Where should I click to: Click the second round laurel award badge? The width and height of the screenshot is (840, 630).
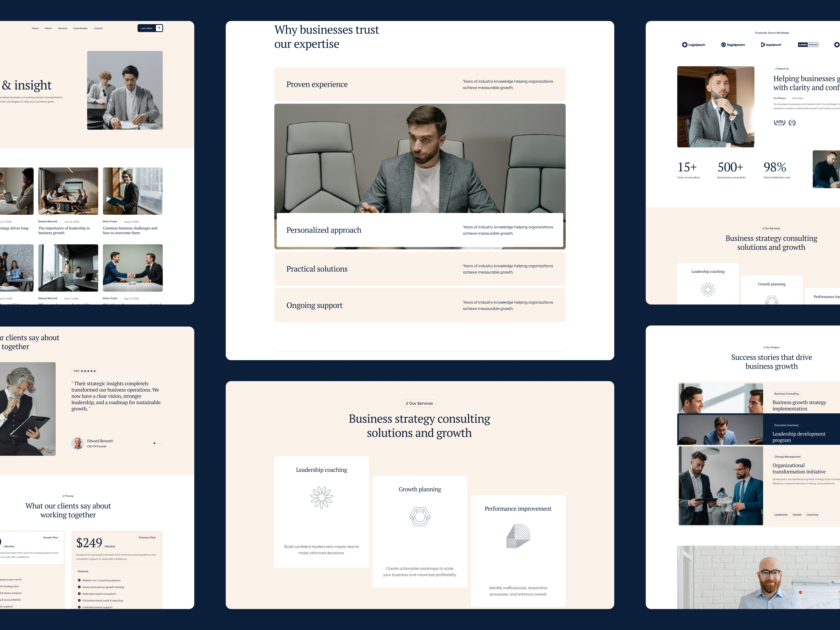792,122
